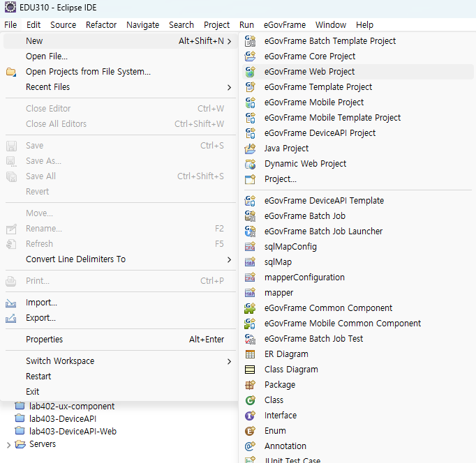Click the green Class icon

click(250, 400)
